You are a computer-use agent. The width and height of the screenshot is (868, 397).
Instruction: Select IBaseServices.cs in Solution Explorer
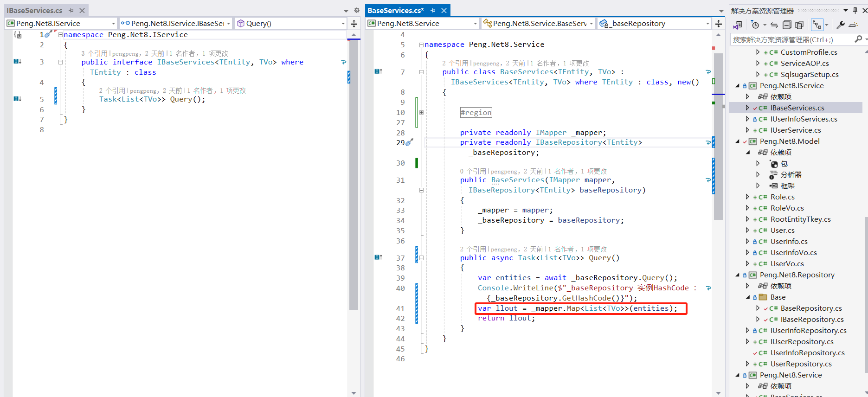[797, 108]
